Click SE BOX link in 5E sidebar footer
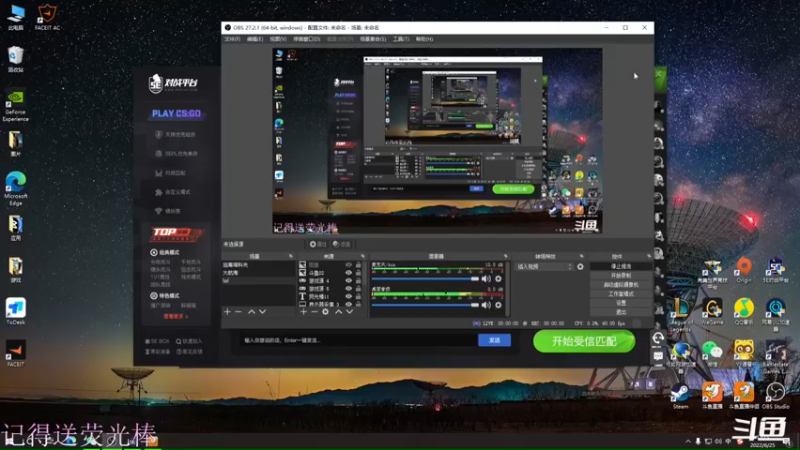This screenshot has height=450, width=800. [157, 341]
